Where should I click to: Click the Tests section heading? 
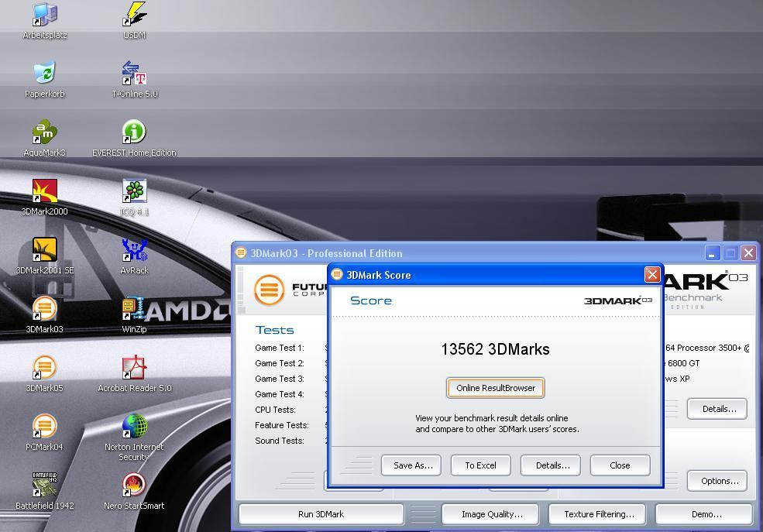274,330
